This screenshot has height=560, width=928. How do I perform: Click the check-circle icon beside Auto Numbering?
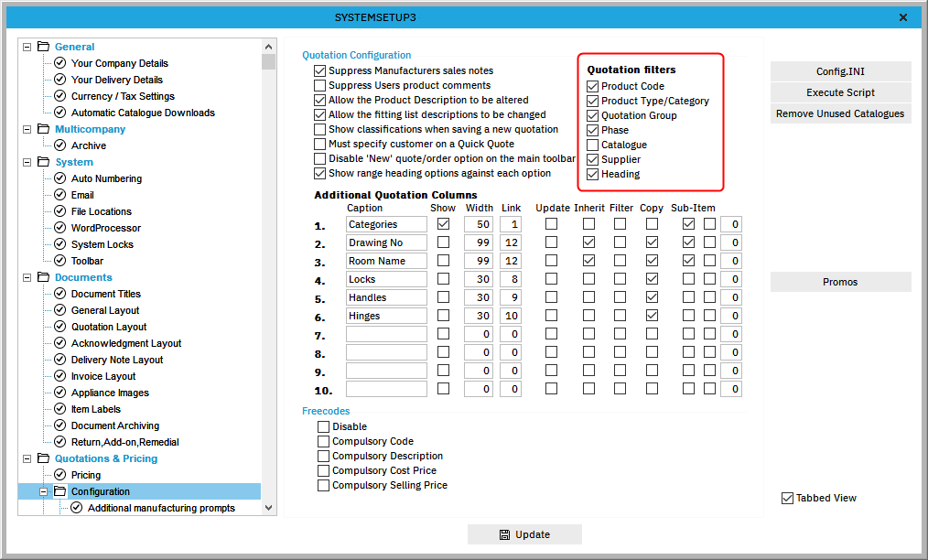coord(59,178)
